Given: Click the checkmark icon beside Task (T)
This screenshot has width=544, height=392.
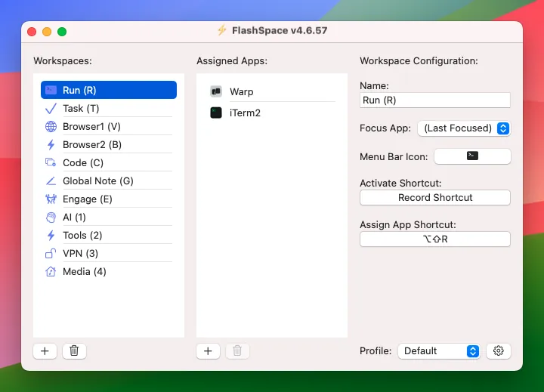Looking at the screenshot, I should [x=51, y=109].
